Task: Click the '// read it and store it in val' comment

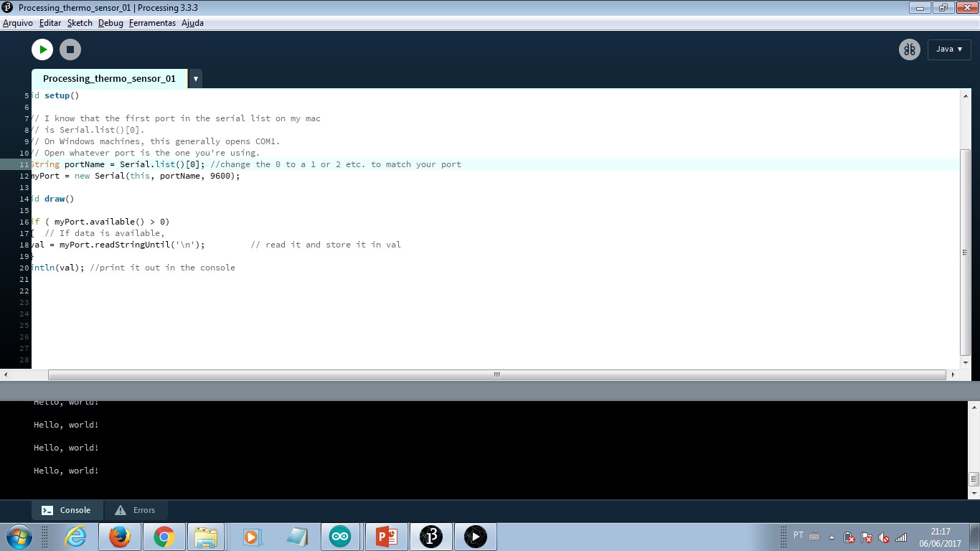Action: [326, 245]
